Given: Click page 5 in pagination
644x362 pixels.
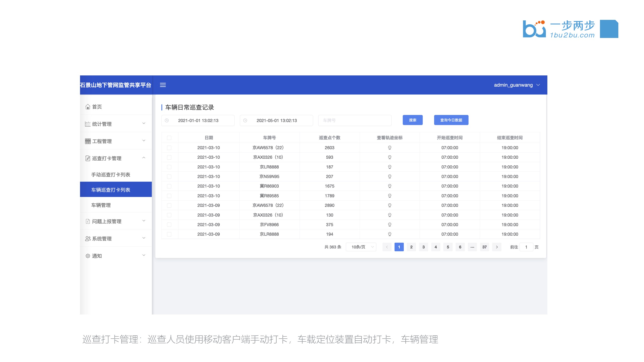Looking at the screenshot, I should tap(448, 247).
